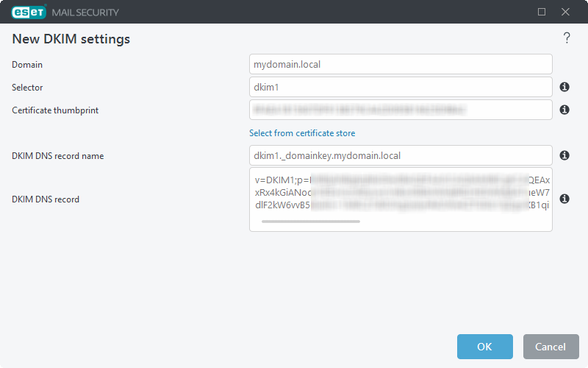
Task: Click inside the DKIM DNS record text area
Action: pos(401,193)
